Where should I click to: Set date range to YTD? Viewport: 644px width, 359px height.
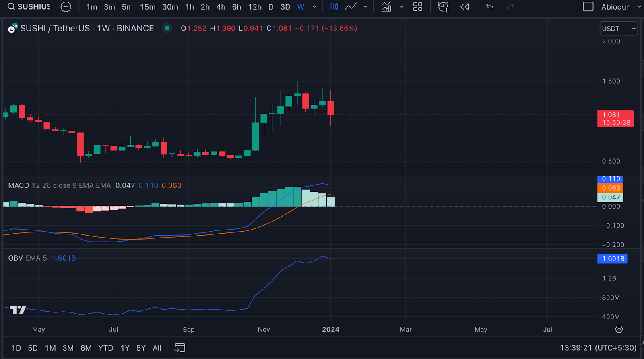[x=106, y=348]
